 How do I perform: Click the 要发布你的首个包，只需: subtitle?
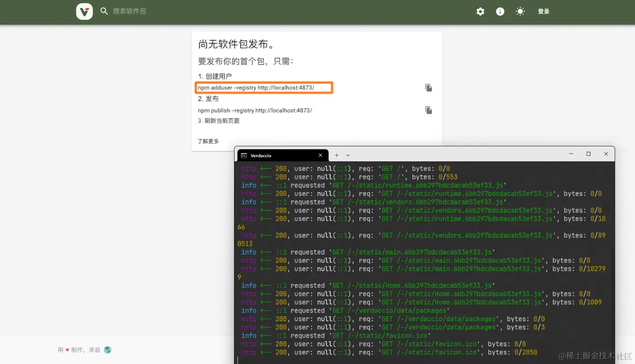(x=246, y=61)
